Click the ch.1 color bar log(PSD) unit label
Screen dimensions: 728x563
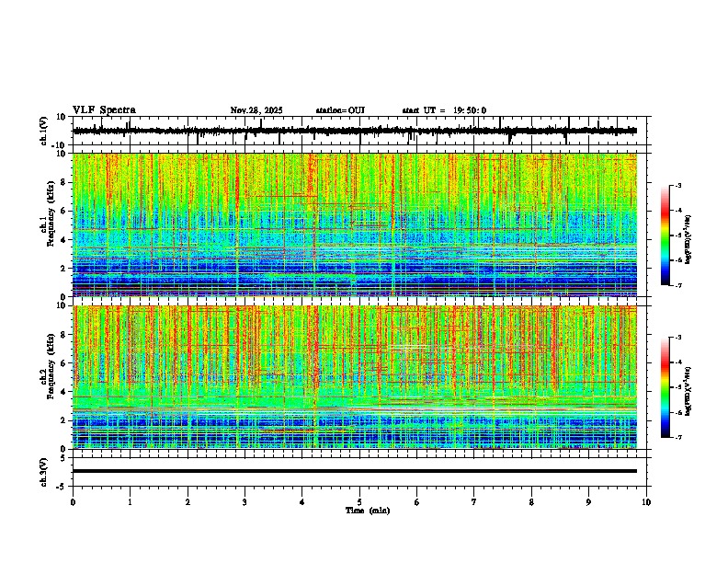pos(688,240)
